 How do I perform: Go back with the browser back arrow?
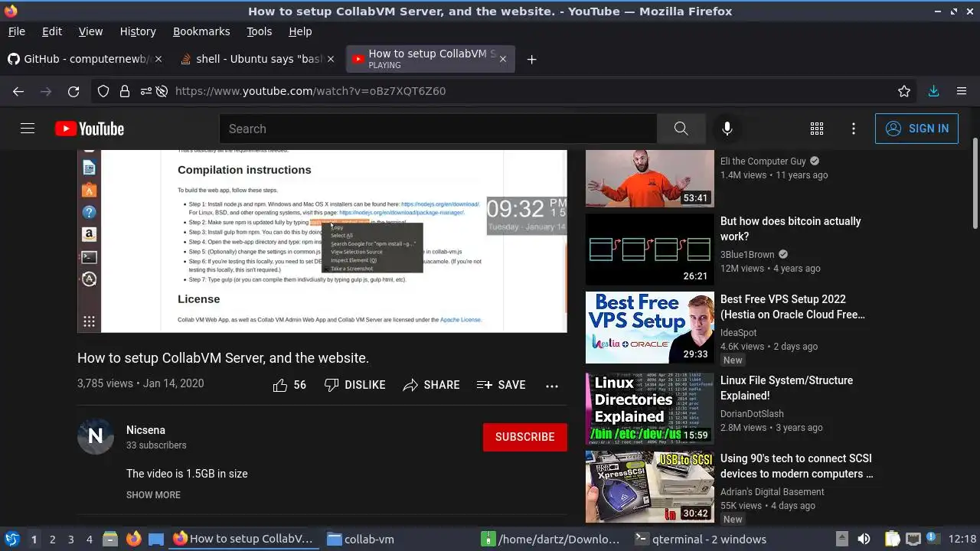coord(18,91)
